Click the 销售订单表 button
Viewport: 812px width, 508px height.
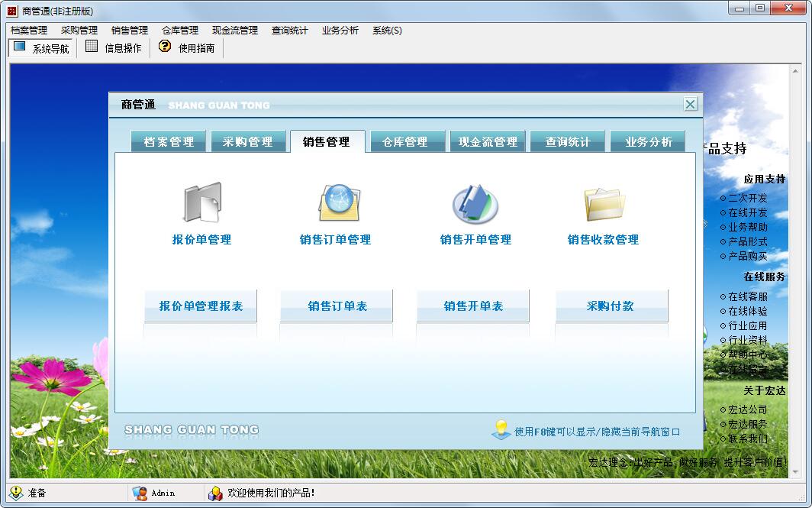point(337,306)
